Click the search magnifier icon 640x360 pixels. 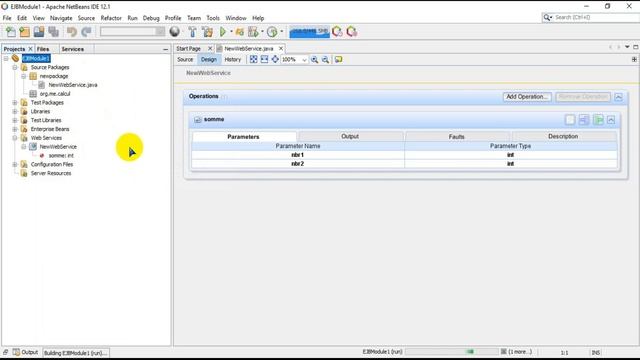[547, 18]
